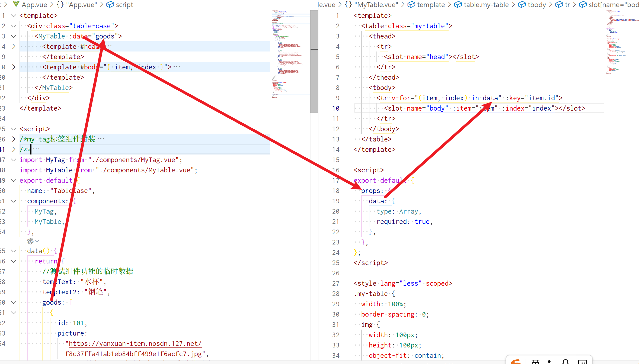639x364 pixels.
Task: Open "./components/MyTable.vue" import path
Action: tap(145, 170)
